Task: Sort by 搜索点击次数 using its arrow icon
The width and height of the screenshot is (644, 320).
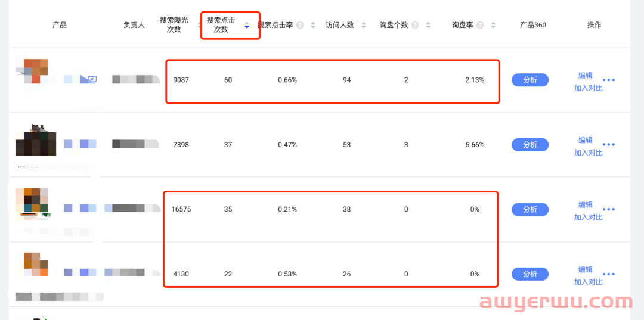Action: click(x=247, y=25)
